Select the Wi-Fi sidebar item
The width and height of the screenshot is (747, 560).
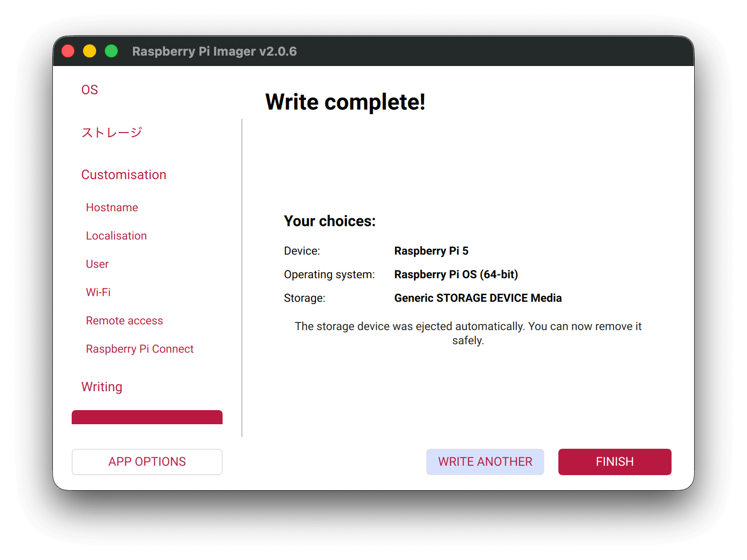98,292
